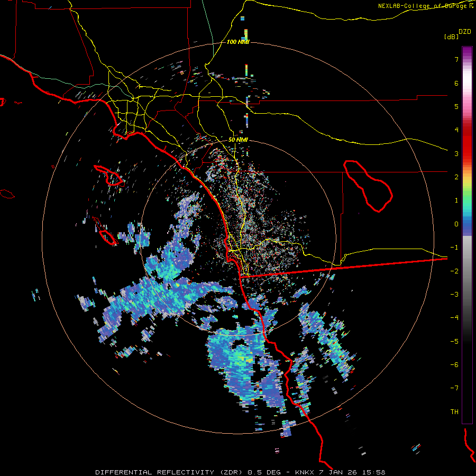Click the KNKX radar site identifier
Screen dimensions: 476x476
click(x=305, y=472)
